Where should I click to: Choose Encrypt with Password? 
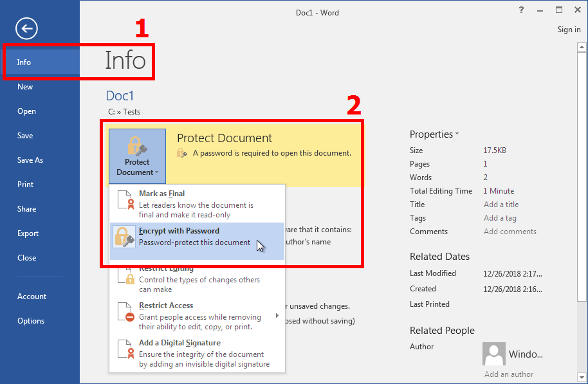tap(198, 241)
